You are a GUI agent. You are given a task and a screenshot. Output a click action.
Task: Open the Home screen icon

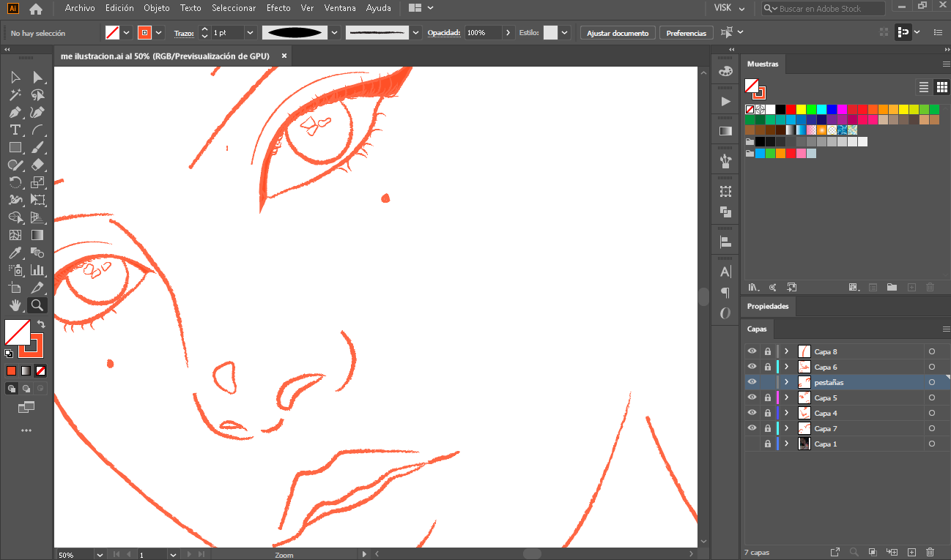point(35,9)
